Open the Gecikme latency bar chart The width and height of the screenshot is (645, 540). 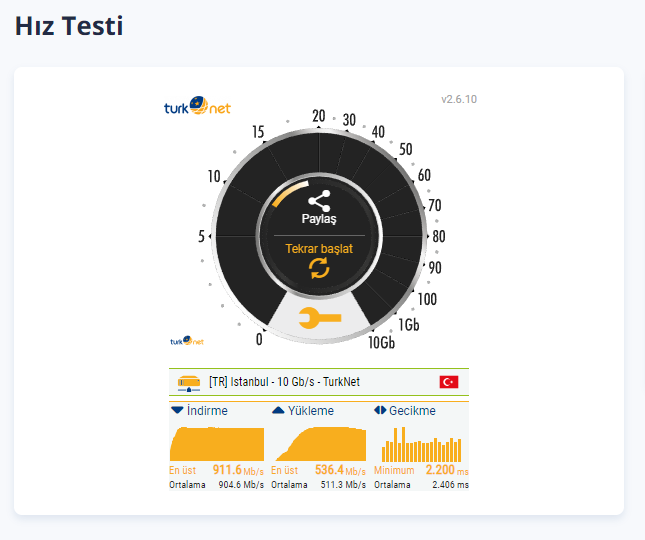(422, 444)
